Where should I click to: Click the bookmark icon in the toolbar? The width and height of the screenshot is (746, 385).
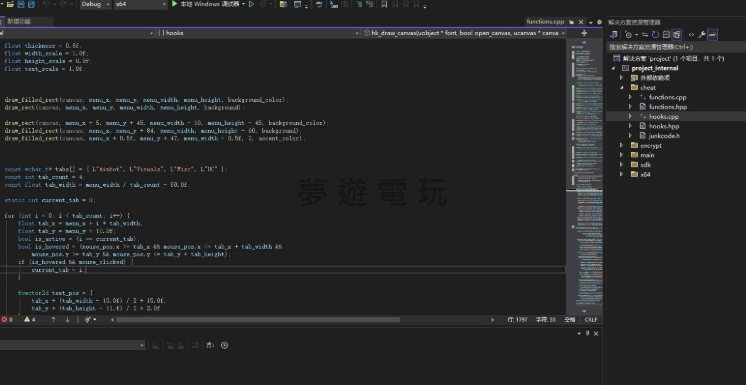(384, 4)
